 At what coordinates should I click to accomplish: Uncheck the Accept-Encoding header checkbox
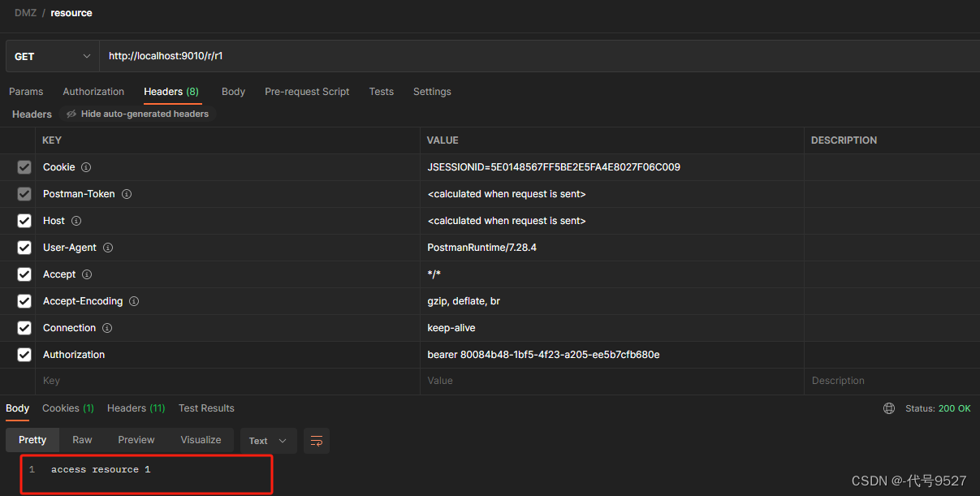coord(24,301)
